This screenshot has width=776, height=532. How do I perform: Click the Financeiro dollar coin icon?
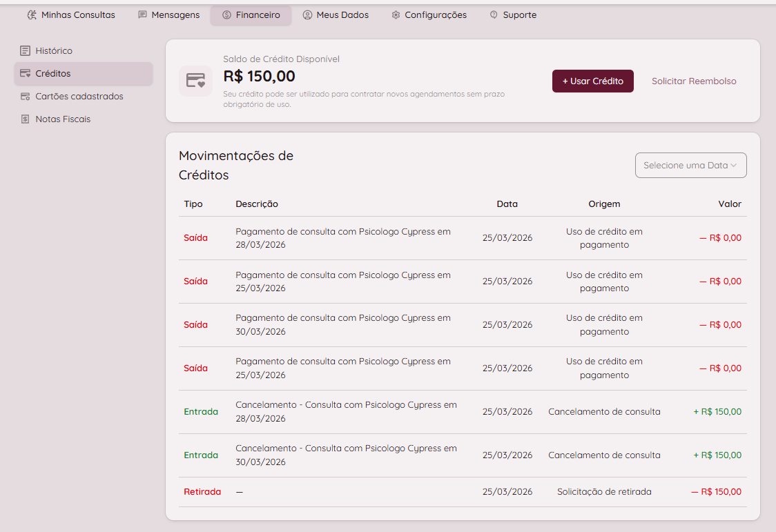[x=226, y=14]
